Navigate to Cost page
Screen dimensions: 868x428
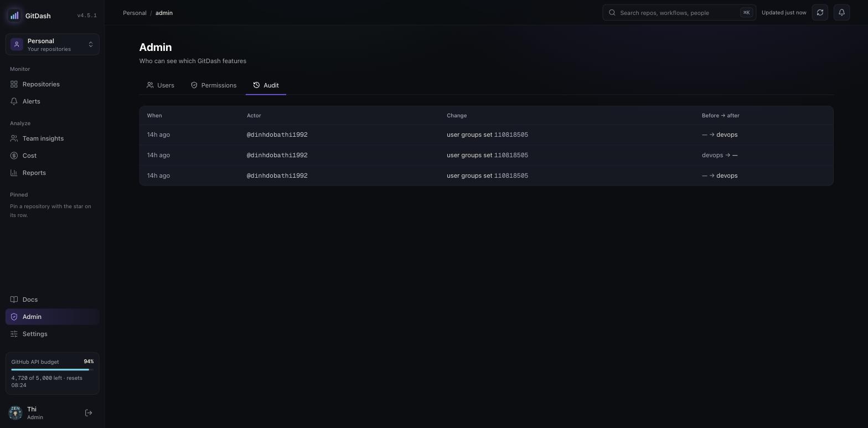pyautogui.click(x=53, y=156)
